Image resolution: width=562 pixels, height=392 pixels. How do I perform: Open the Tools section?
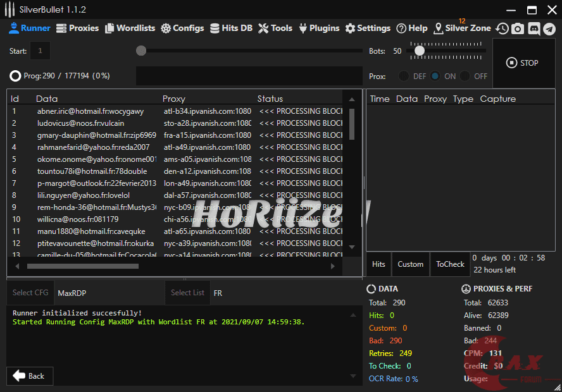tap(275, 28)
